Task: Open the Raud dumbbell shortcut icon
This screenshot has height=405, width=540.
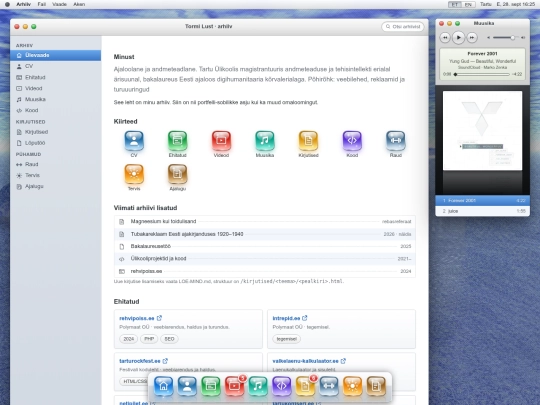Action: pyautogui.click(x=396, y=141)
